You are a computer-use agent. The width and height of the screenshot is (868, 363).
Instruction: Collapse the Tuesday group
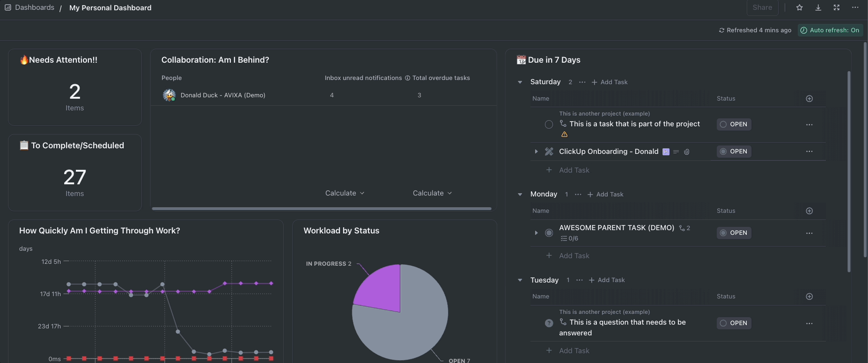(520, 280)
